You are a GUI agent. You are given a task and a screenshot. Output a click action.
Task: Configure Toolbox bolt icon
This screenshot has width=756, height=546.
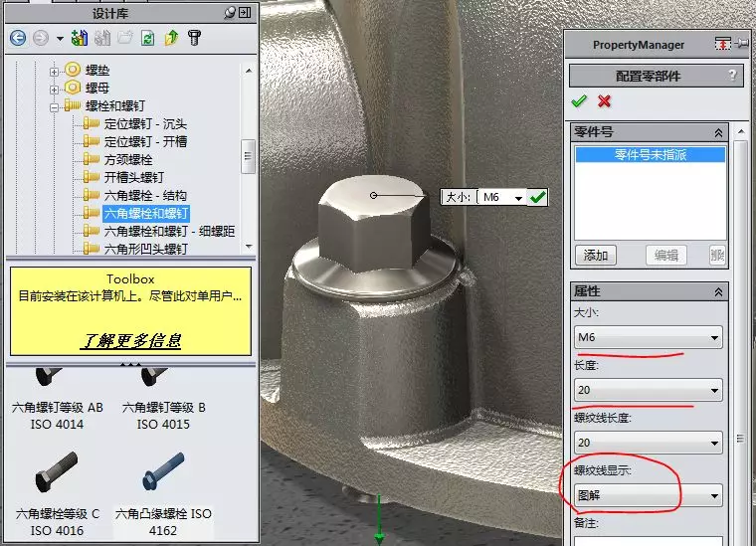pyautogui.click(x=194, y=38)
